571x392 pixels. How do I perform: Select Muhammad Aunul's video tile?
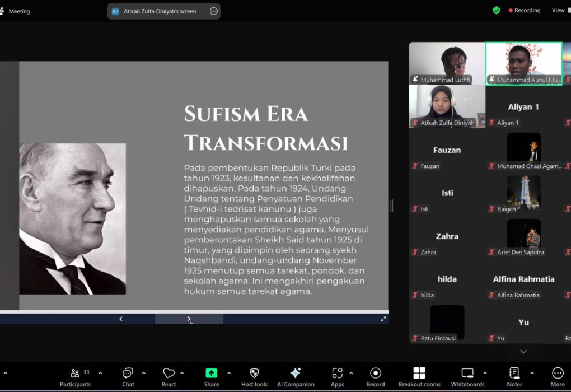[x=523, y=63]
